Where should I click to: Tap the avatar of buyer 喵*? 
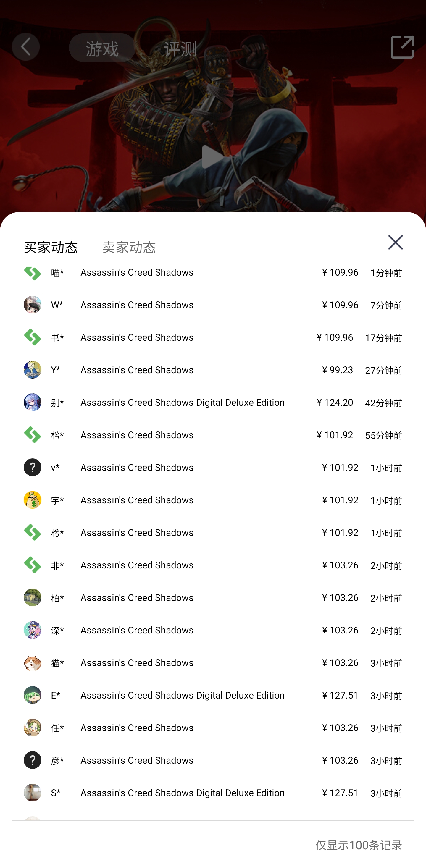pyautogui.click(x=32, y=273)
